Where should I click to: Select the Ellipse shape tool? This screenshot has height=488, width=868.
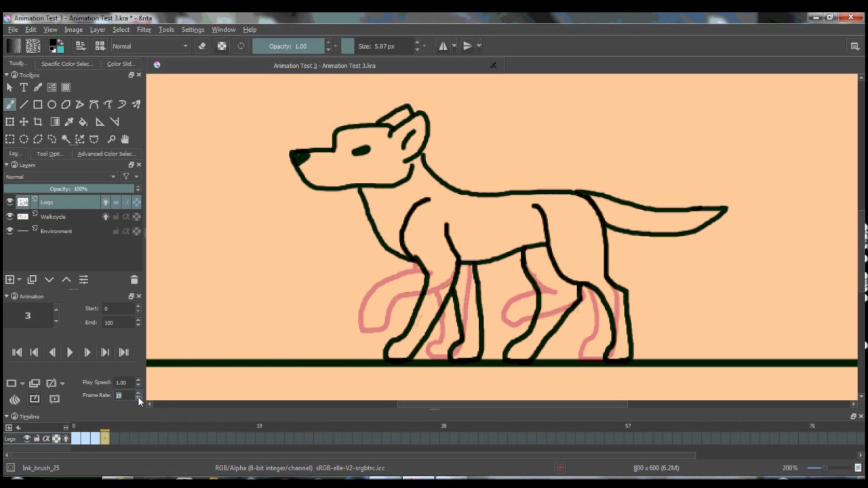(x=52, y=104)
